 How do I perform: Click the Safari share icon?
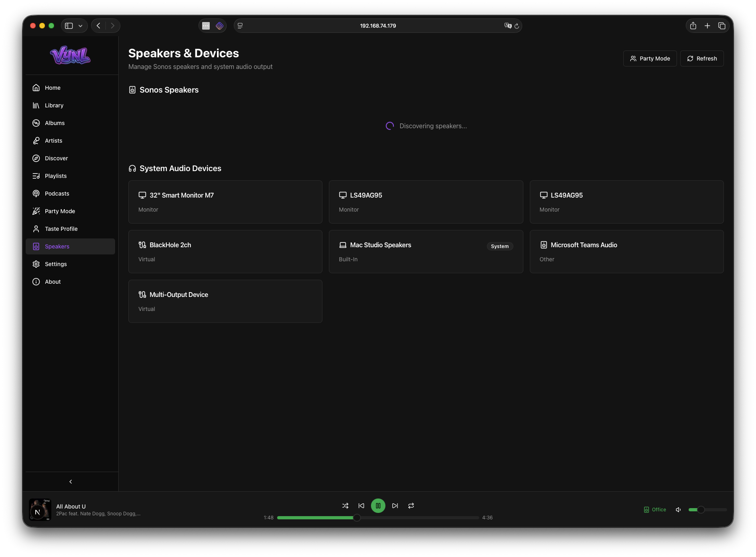tap(693, 26)
